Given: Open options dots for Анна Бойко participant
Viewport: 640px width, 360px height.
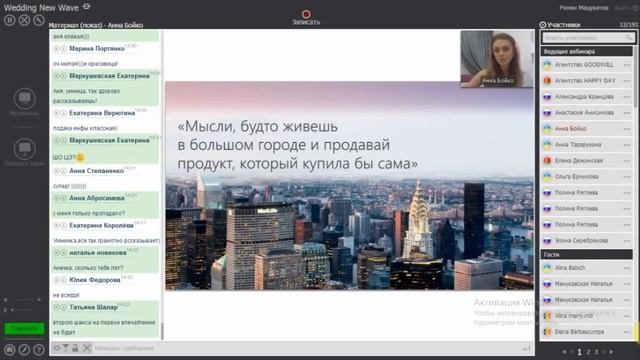Looking at the screenshot, I should [x=627, y=129].
